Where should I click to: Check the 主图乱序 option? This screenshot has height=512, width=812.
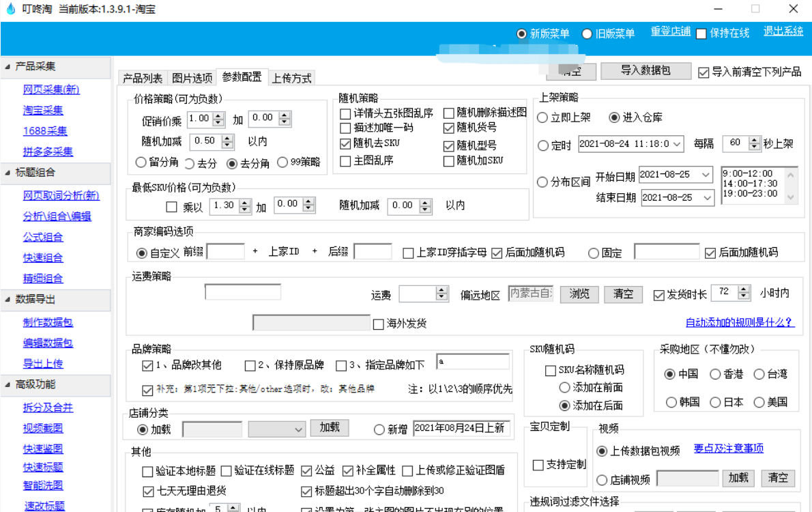(345, 161)
